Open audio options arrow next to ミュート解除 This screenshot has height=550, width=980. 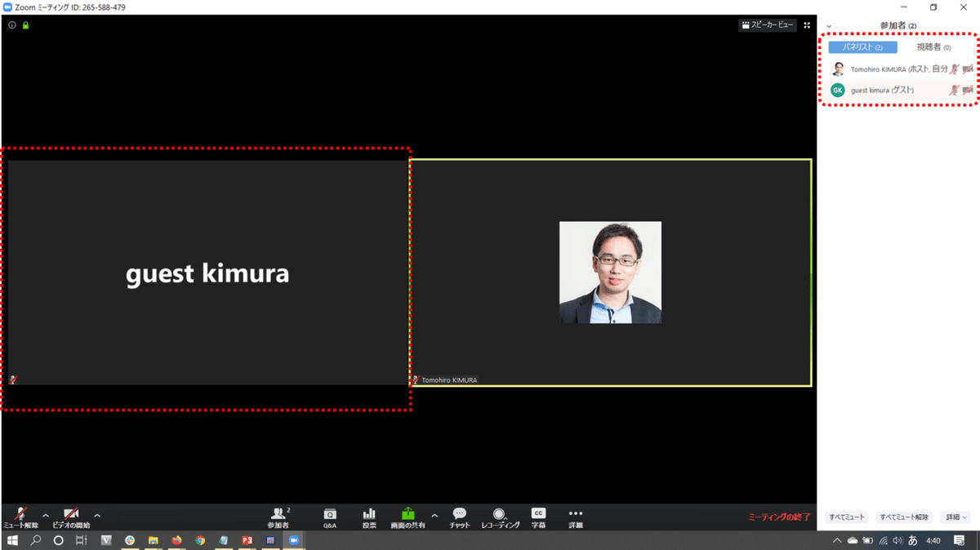46,516
